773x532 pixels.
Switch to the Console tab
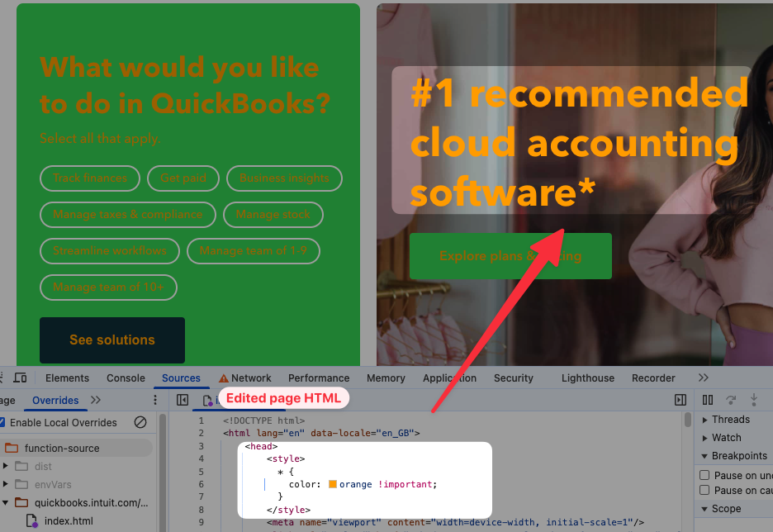click(x=126, y=378)
